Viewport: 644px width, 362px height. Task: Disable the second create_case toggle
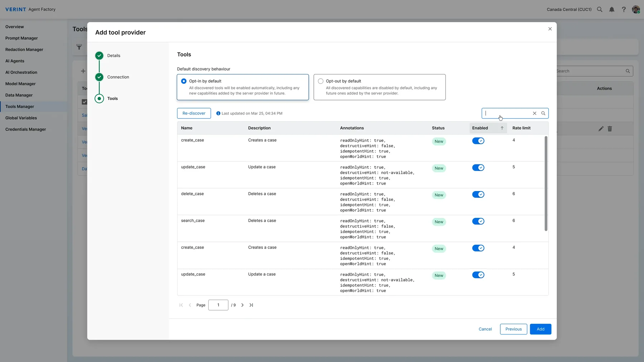478,248
